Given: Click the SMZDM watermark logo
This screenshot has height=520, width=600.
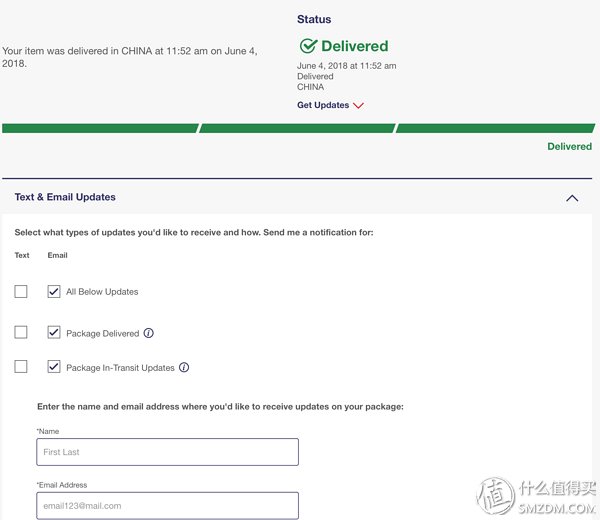Looking at the screenshot, I should (536, 496).
